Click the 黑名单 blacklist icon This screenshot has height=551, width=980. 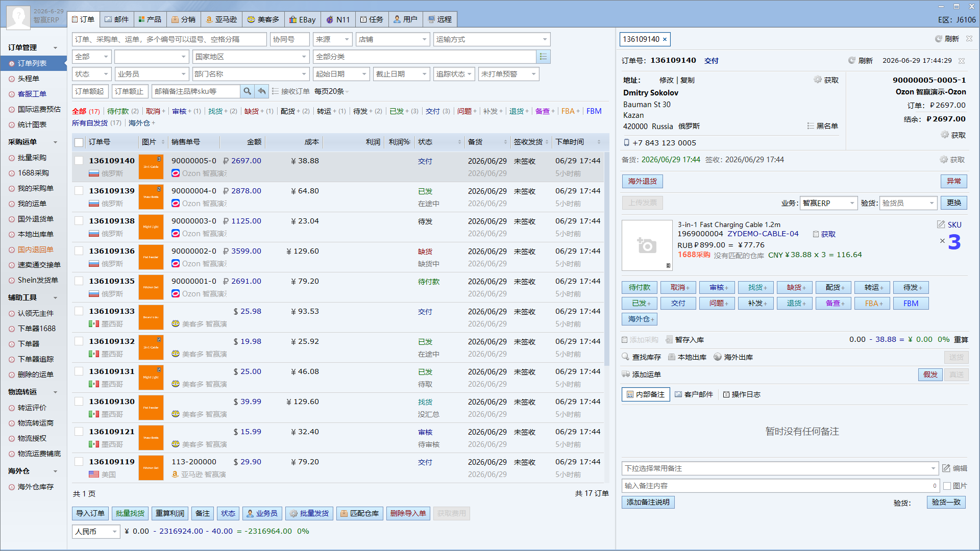coord(811,126)
